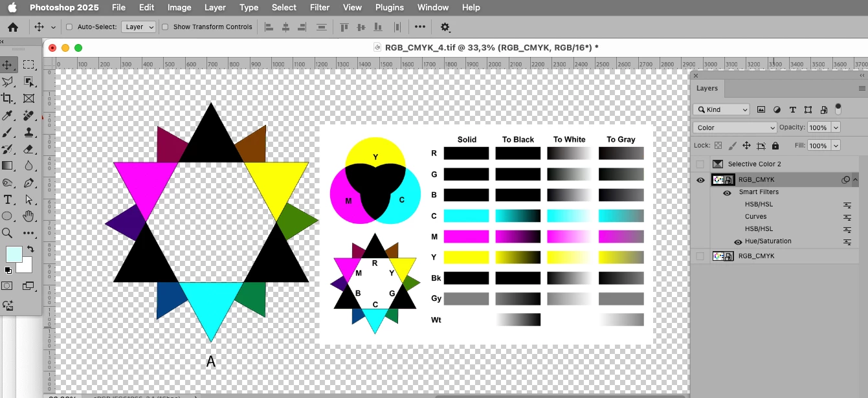Toggle Smart Filters visibility eye

point(728,192)
